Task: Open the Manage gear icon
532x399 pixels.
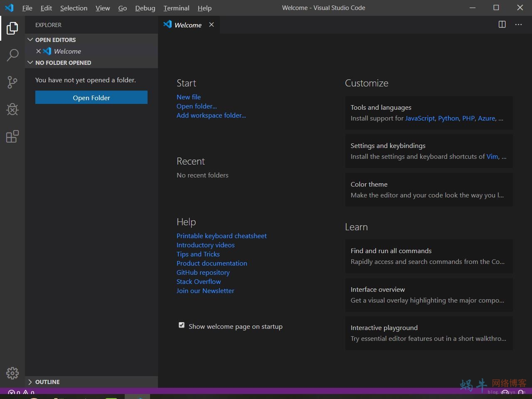Action: point(12,373)
